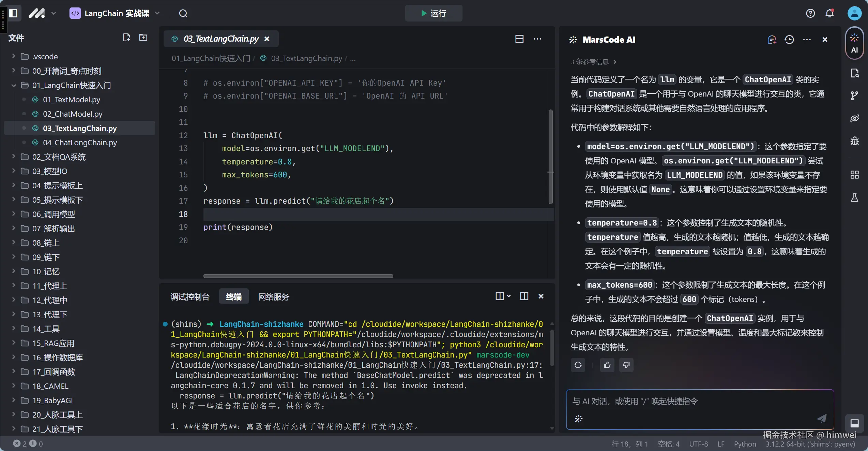The height and width of the screenshot is (451, 868).
Task: Open the notifications bell
Action: 829,13
